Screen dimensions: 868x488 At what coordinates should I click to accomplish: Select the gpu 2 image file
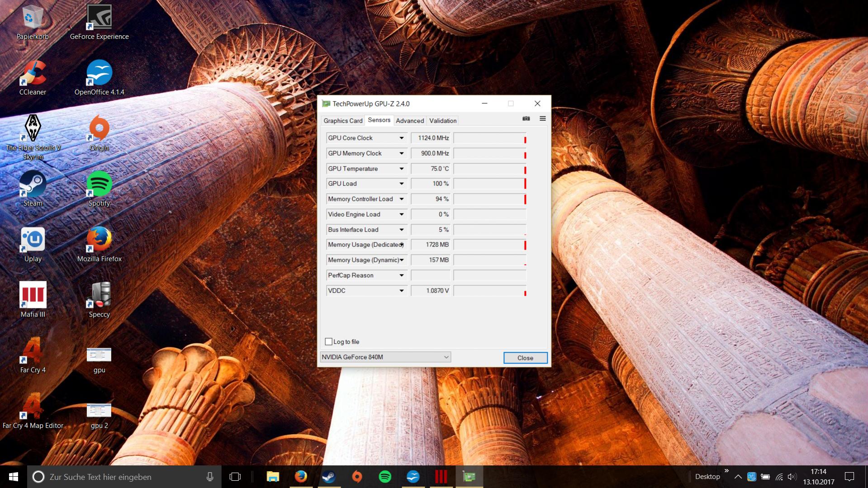99,415
